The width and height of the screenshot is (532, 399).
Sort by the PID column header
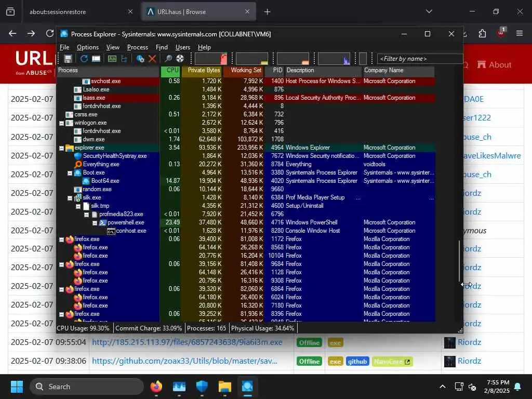[x=274, y=71]
